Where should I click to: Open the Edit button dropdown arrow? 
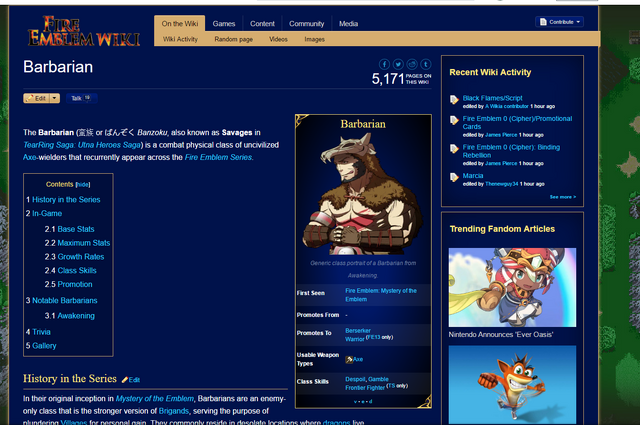click(x=55, y=98)
